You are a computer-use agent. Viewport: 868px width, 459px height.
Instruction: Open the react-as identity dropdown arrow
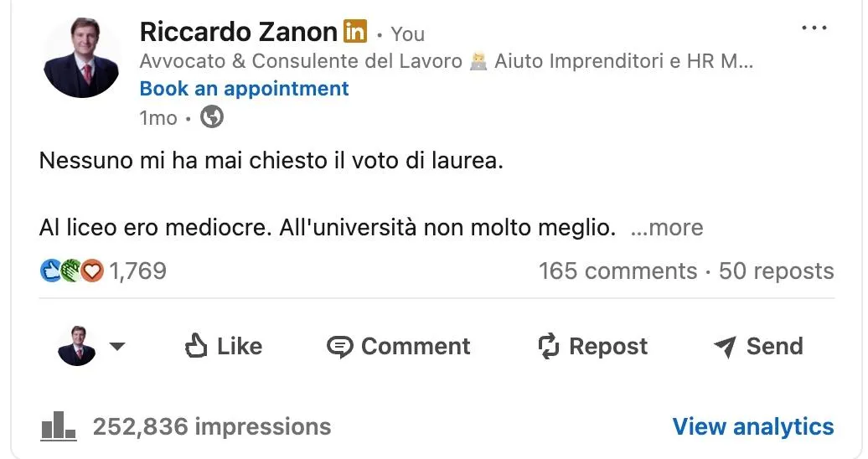117,346
